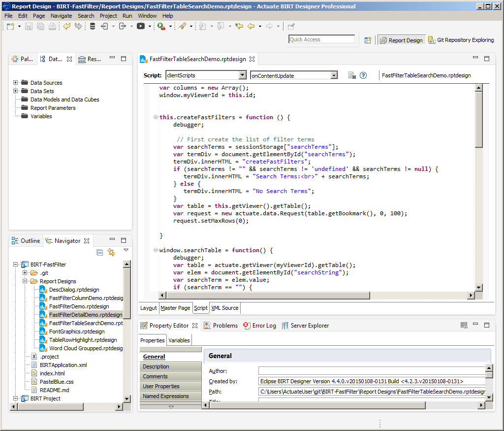Collapse the Report Designs folder
The height and width of the screenshot is (431, 504).
tap(25, 281)
